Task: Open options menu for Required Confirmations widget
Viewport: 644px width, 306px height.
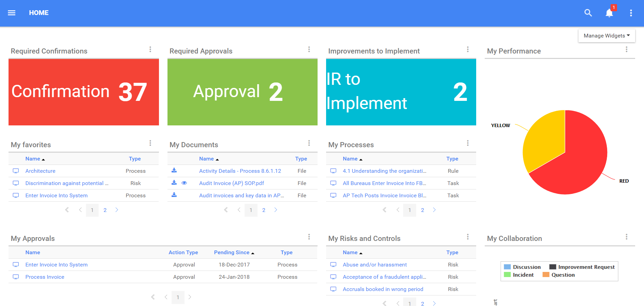Action: (150, 50)
